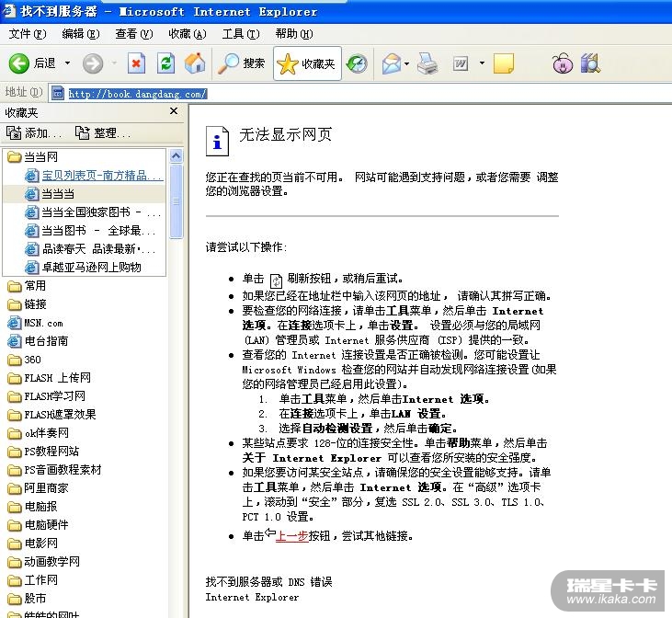Expand the Edit dropdown arrow
The width and height of the screenshot is (672, 618).
coord(482,63)
